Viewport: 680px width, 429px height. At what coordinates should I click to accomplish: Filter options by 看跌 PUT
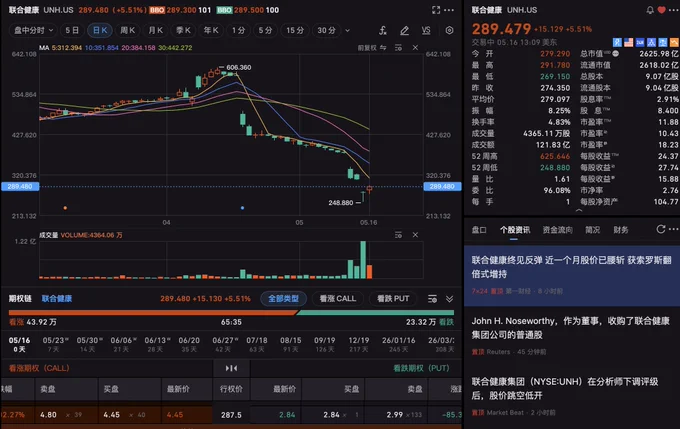(x=393, y=298)
